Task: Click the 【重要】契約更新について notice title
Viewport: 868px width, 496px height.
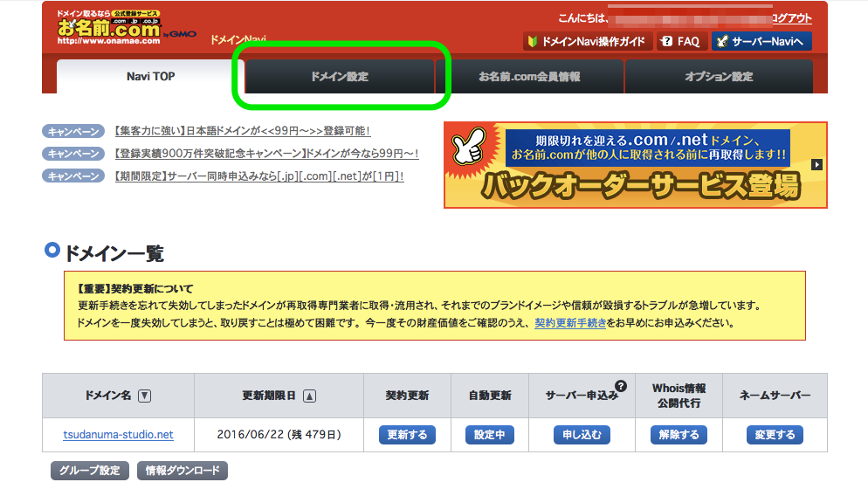Action: (135, 288)
